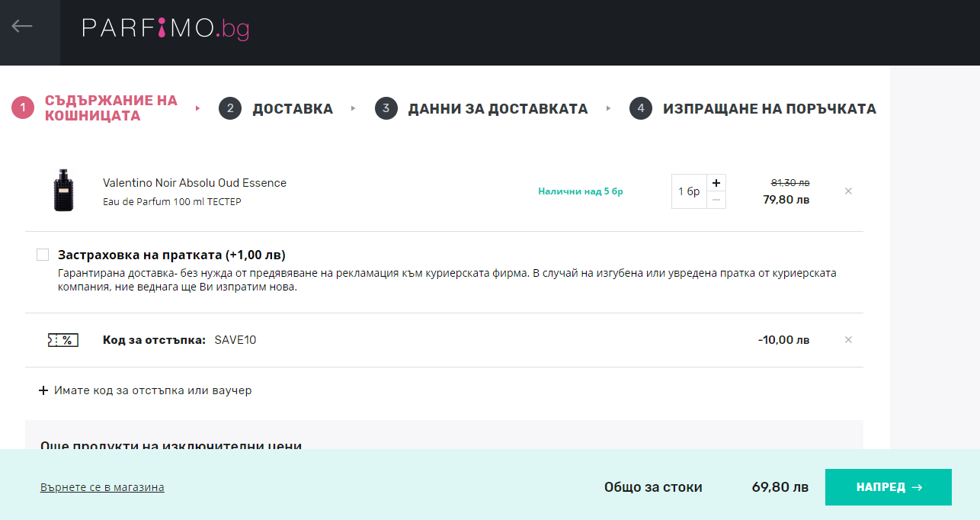
Task: Decrease quantity with the minus button
Action: coord(716,200)
